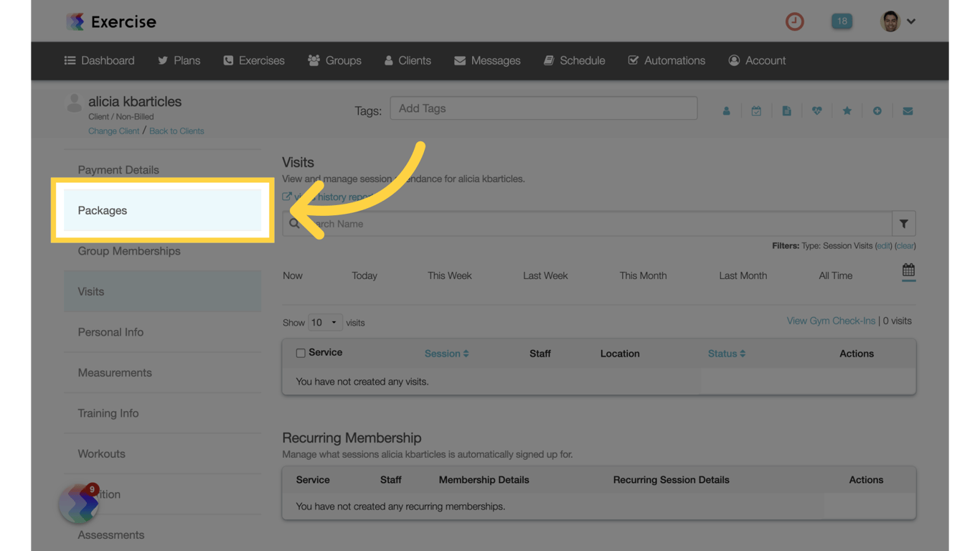Click the clear filters link
Screen dimensions: 980x551
(905, 246)
